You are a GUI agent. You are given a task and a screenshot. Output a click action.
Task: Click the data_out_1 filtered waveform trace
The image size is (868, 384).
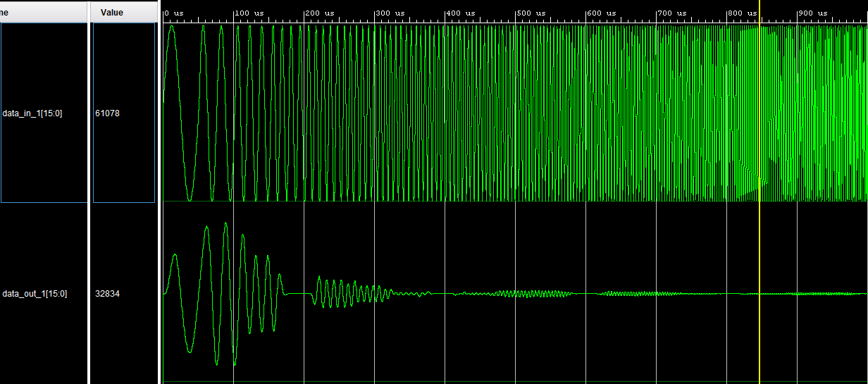click(515, 294)
